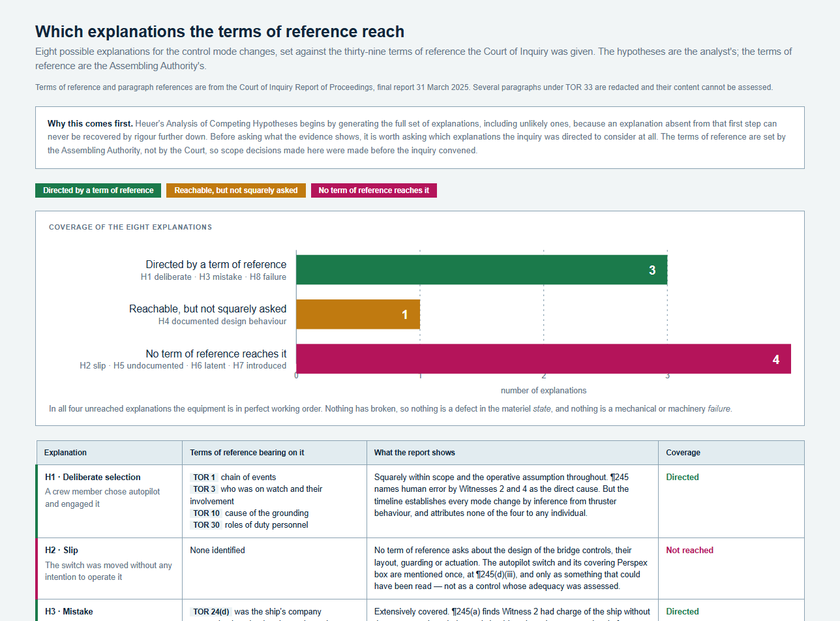840x621 pixels.
Task: Click the orange 'Reachable, but not squarely asked' legend chip
Action: click(236, 190)
